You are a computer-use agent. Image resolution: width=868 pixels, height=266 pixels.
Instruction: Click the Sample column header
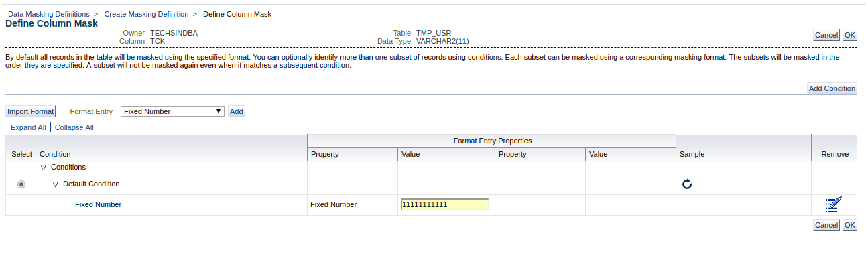(692, 154)
